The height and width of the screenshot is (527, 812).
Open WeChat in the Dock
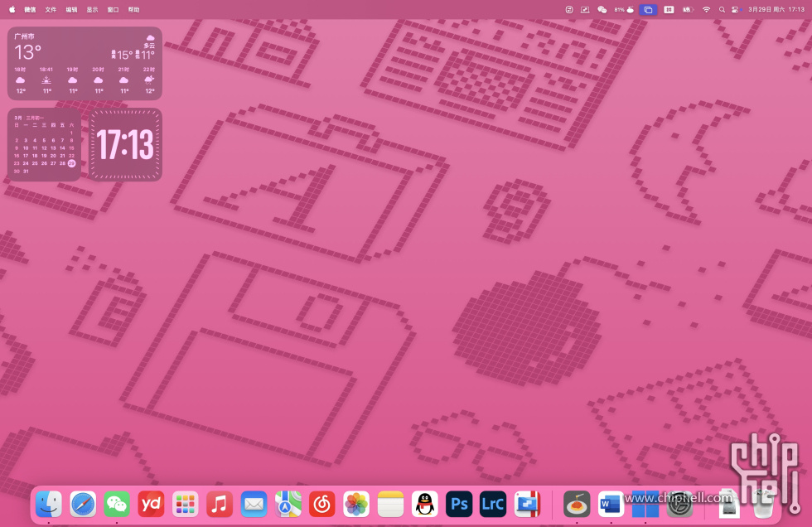(117, 504)
